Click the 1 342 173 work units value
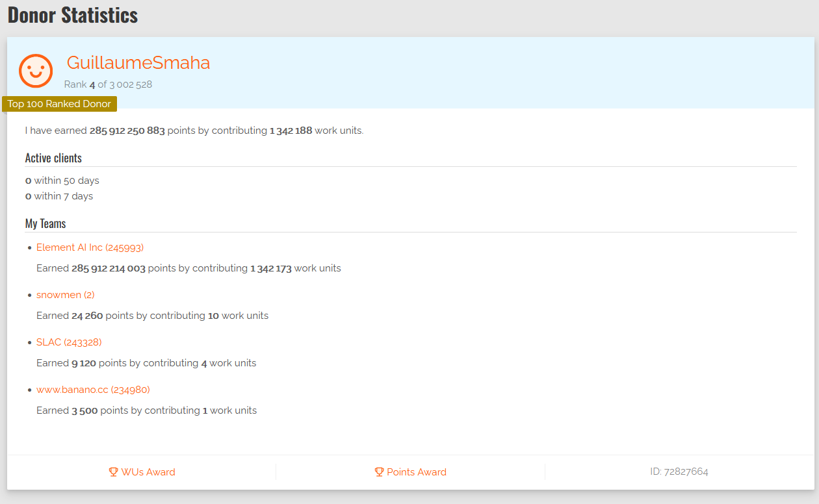This screenshot has width=819, height=504. click(x=270, y=268)
